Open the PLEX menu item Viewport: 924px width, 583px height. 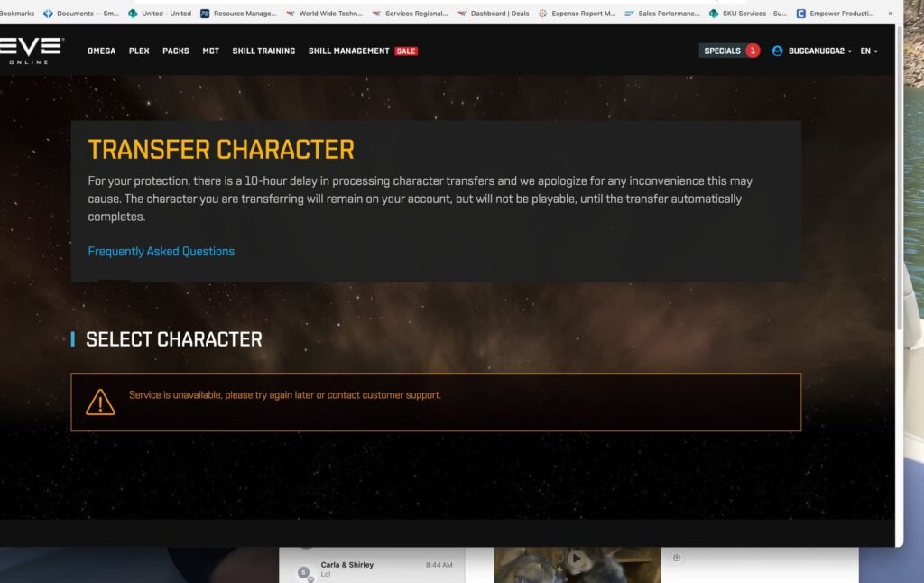pos(139,51)
